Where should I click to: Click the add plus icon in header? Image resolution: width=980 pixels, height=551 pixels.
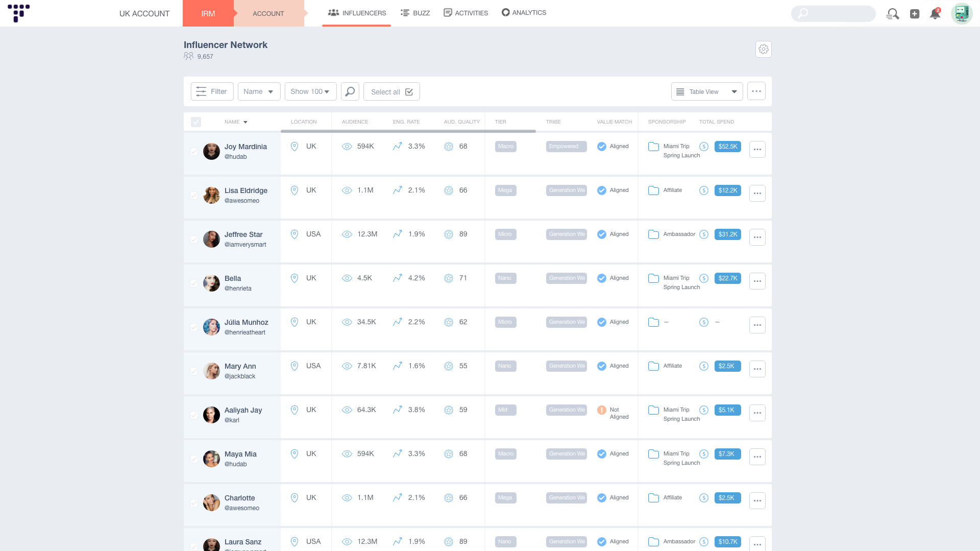pos(915,14)
